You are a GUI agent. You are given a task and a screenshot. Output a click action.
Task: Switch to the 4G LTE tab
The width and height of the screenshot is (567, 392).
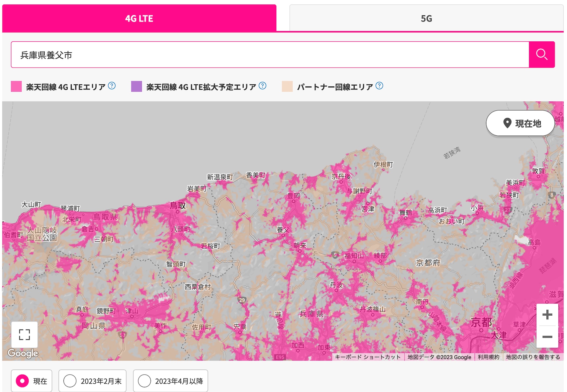[x=139, y=18]
